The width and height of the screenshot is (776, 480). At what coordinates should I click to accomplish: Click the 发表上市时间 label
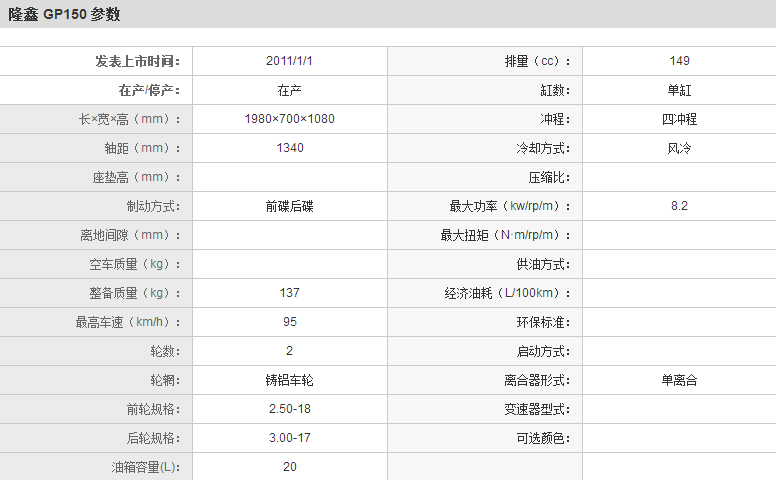pyautogui.click(x=137, y=61)
